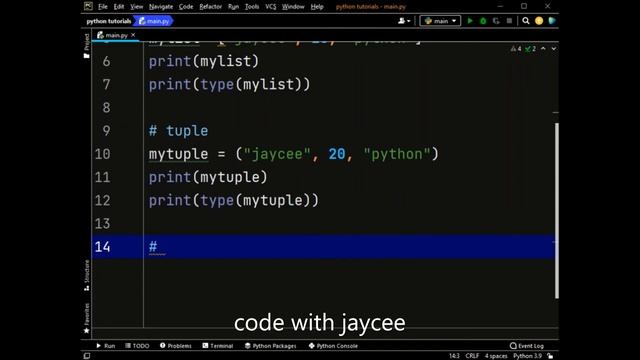
Task: Open the Code menu
Action: tap(186, 7)
